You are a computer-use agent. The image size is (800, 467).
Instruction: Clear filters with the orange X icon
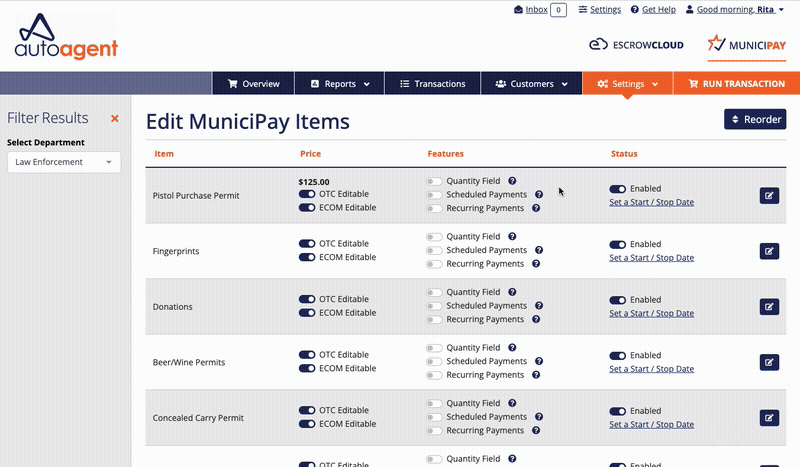coord(115,118)
